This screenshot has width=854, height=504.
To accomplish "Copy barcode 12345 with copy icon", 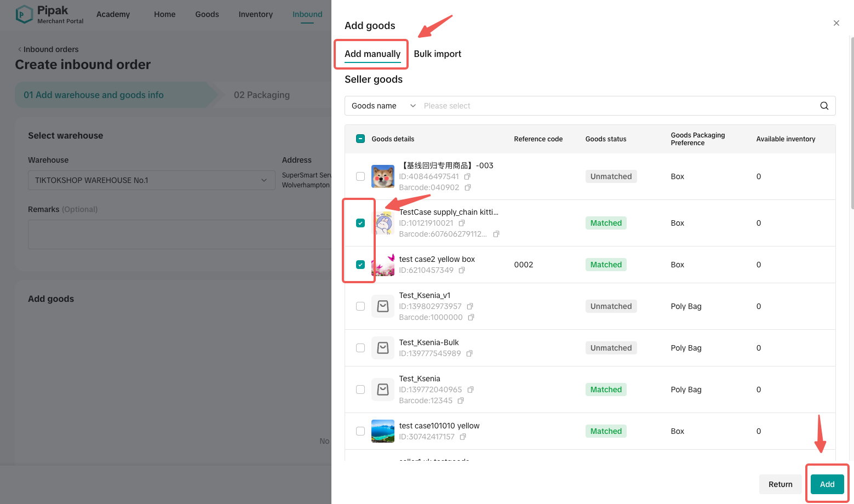I will (x=461, y=401).
